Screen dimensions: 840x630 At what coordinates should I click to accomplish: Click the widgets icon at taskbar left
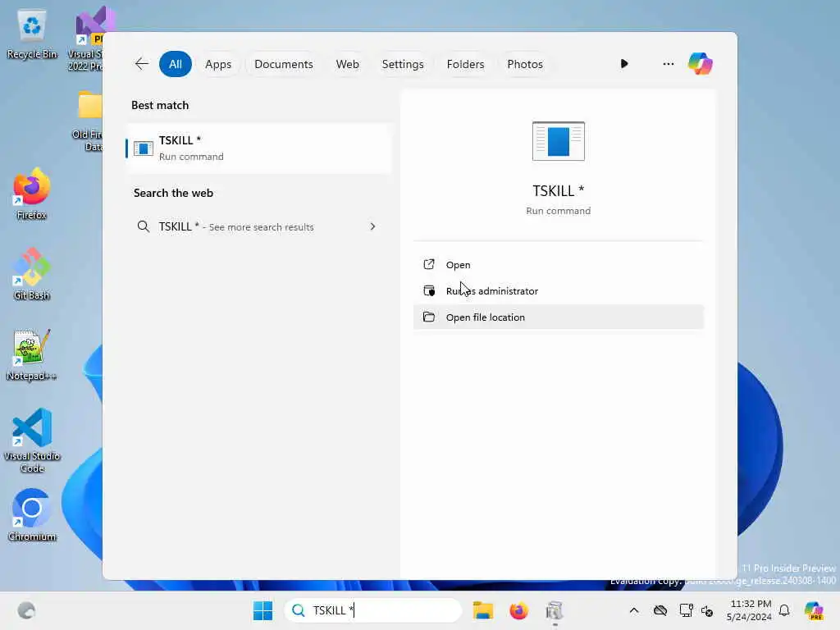26,610
